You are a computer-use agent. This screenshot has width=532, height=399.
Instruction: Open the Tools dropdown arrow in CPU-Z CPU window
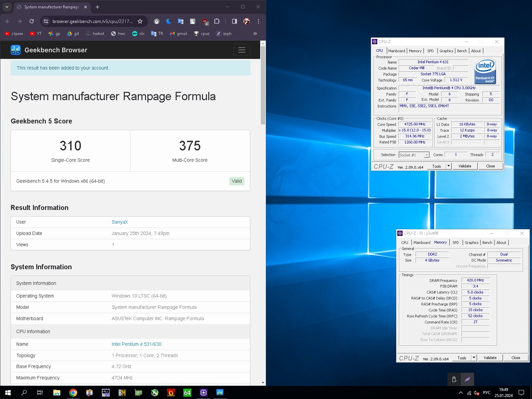(448, 166)
